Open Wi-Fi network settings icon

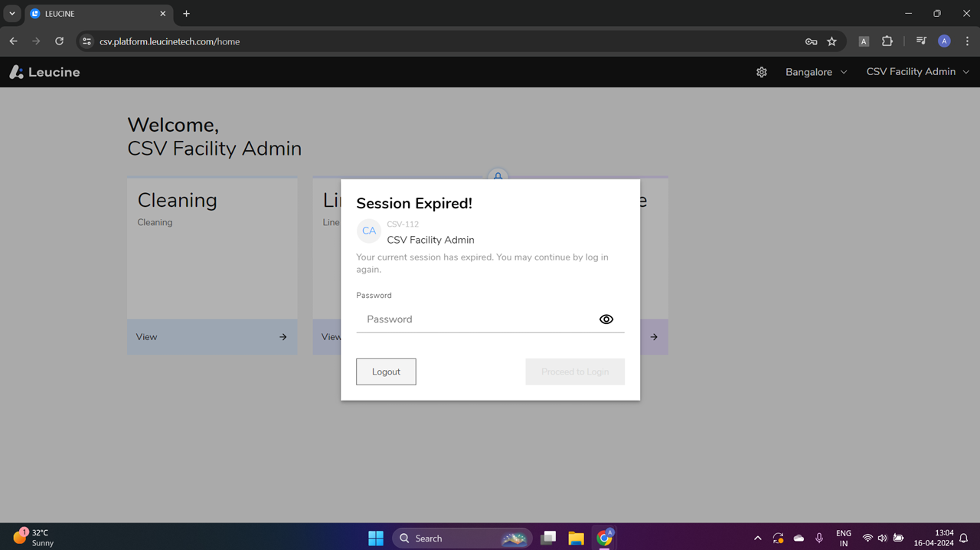point(867,539)
